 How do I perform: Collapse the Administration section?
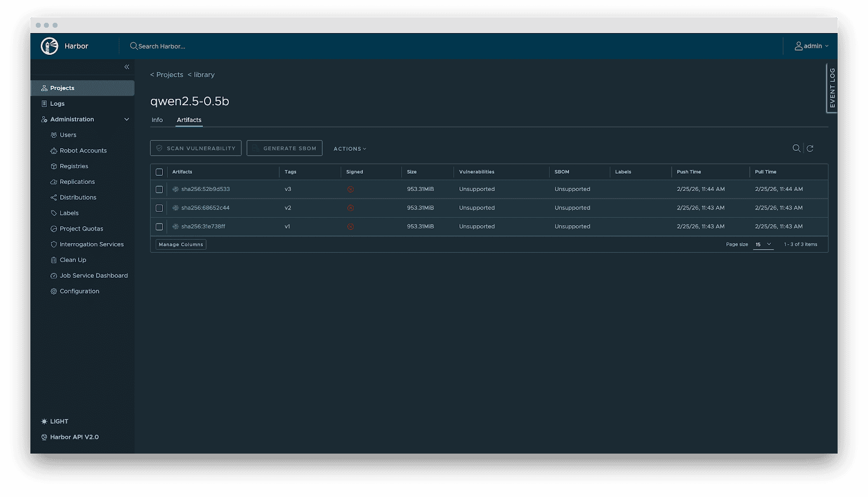[x=126, y=119]
